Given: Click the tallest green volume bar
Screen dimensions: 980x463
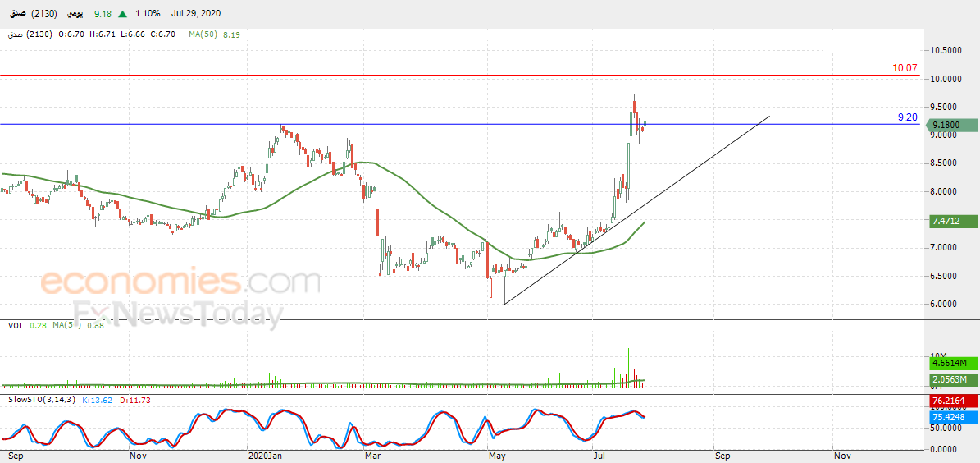Looking at the screenshot, I should click(x=631, y=361).
